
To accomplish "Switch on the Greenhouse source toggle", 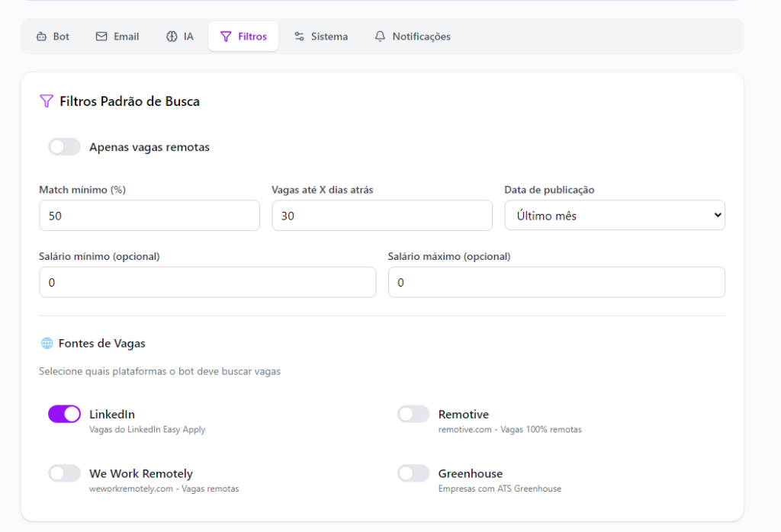I will (413, 473).
